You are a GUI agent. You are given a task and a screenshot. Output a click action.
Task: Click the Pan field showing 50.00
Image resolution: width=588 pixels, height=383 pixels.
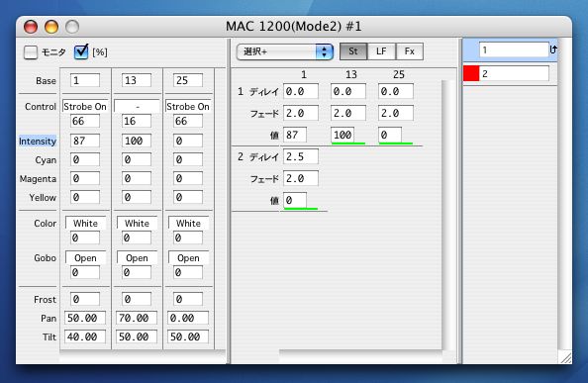coord(85,318)
